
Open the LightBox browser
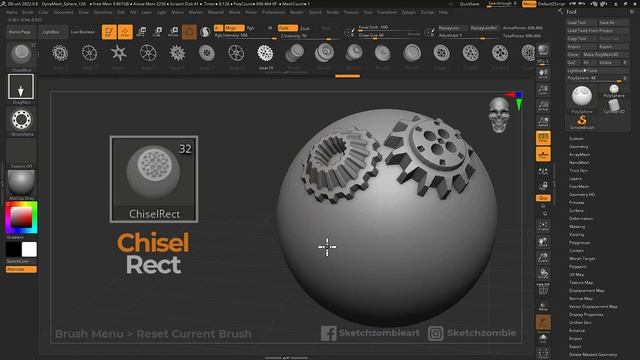(52, 32)
